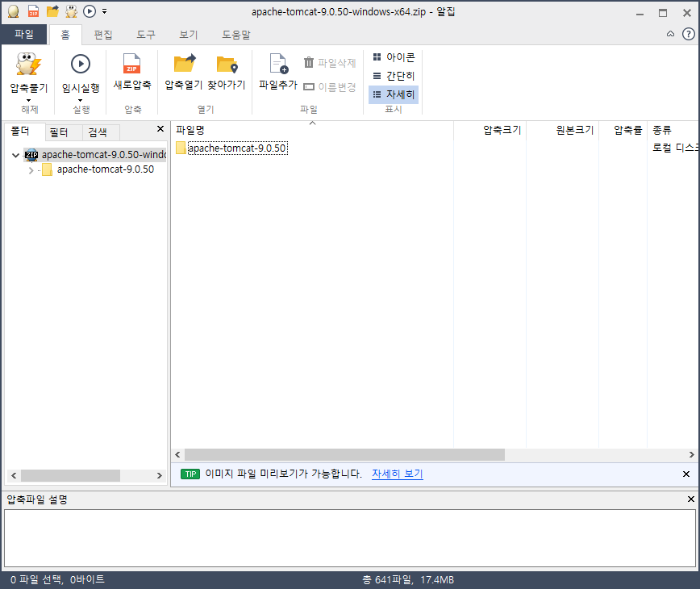Image resolution: width=700 pixels, height=589 pixels.
Task: Click the ALZip egg icon in title bar
Action: tap(14, 11)
